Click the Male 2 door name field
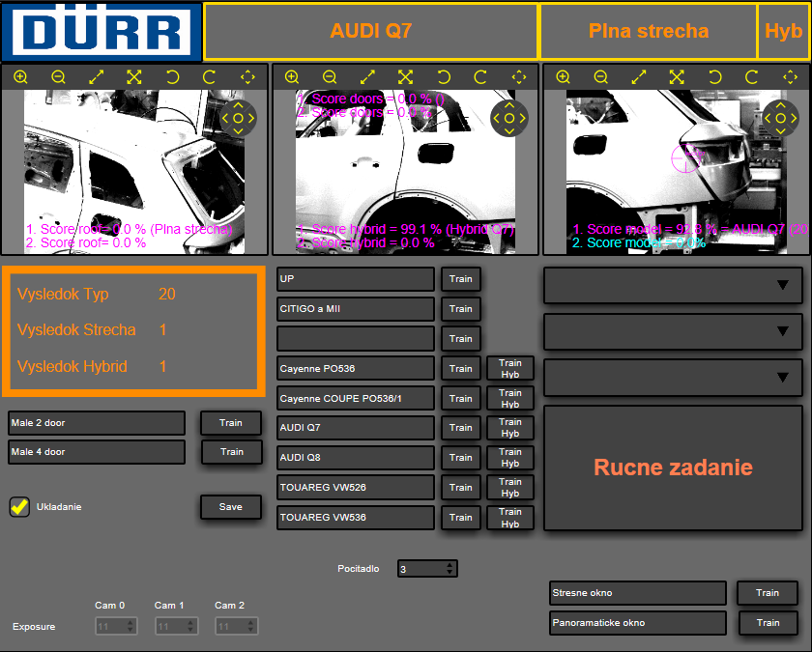 click(x=97, y=423)
